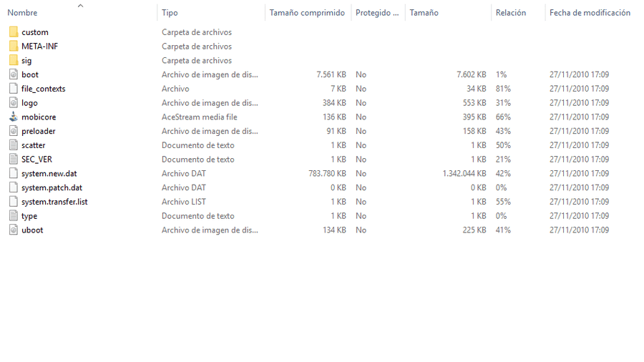The height and width of the screenshot is (362, 644).
Task: Click the '66%' ratio of mobicore
Action: click(503, 117)
